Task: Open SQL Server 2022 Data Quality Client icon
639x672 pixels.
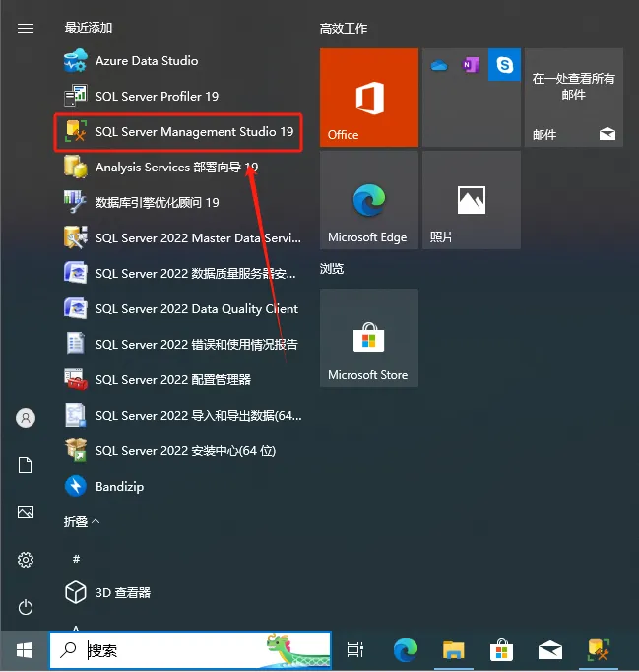Action: [76, 308]
